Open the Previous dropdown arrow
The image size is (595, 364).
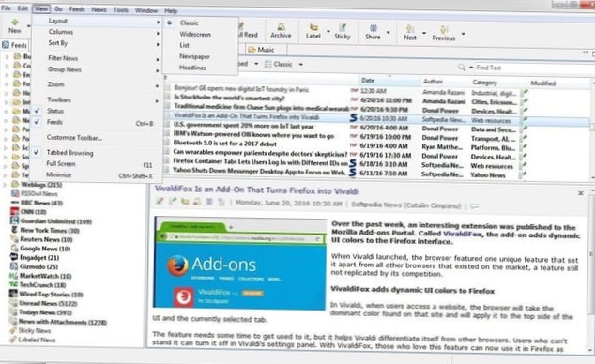[463, 34]
